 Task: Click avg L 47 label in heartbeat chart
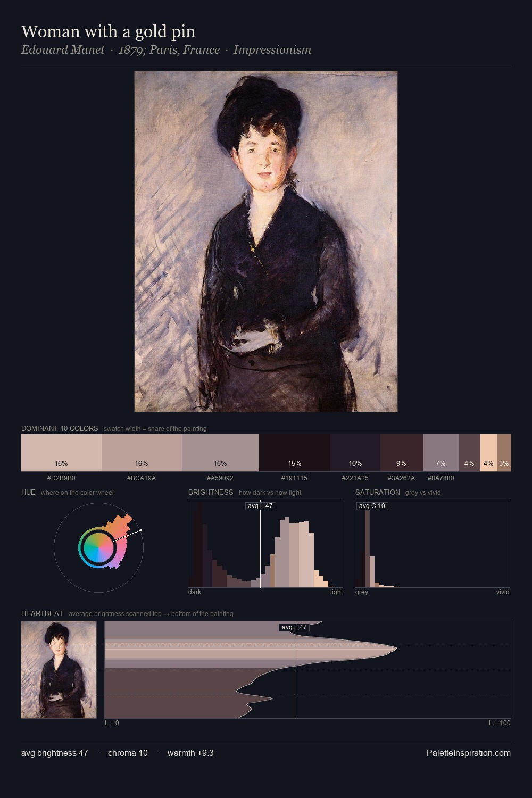294,627
